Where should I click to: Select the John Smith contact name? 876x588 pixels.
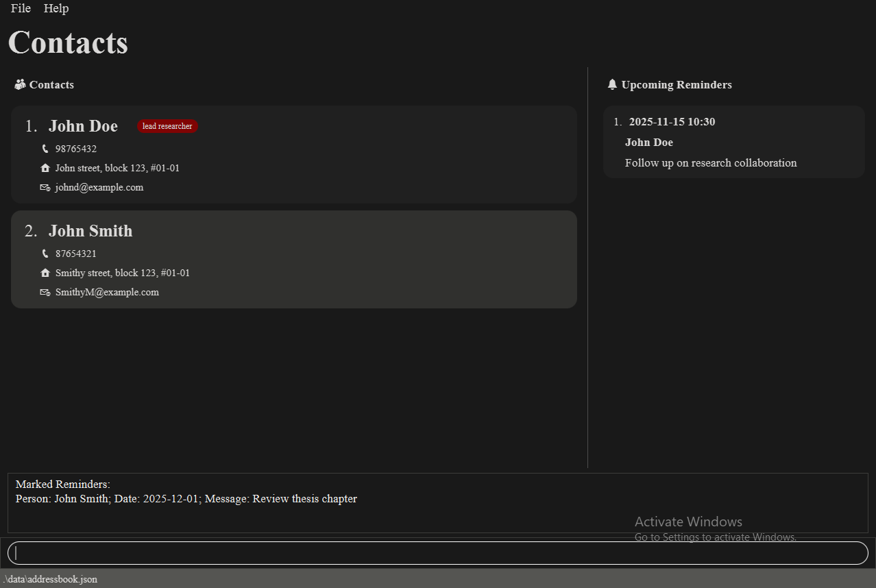[90, 231]
